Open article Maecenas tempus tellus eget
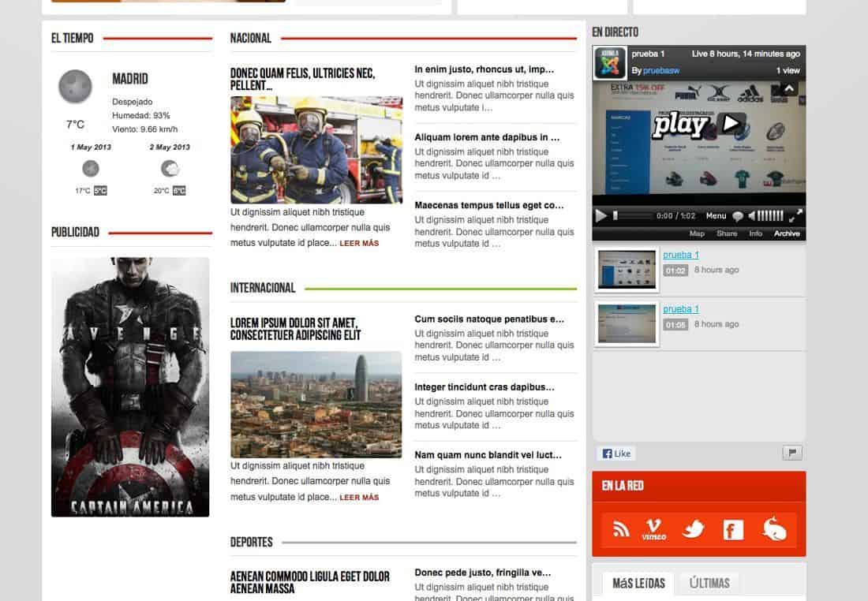Image resolution: width=868 pixels, height=601 pixels. 488,205
